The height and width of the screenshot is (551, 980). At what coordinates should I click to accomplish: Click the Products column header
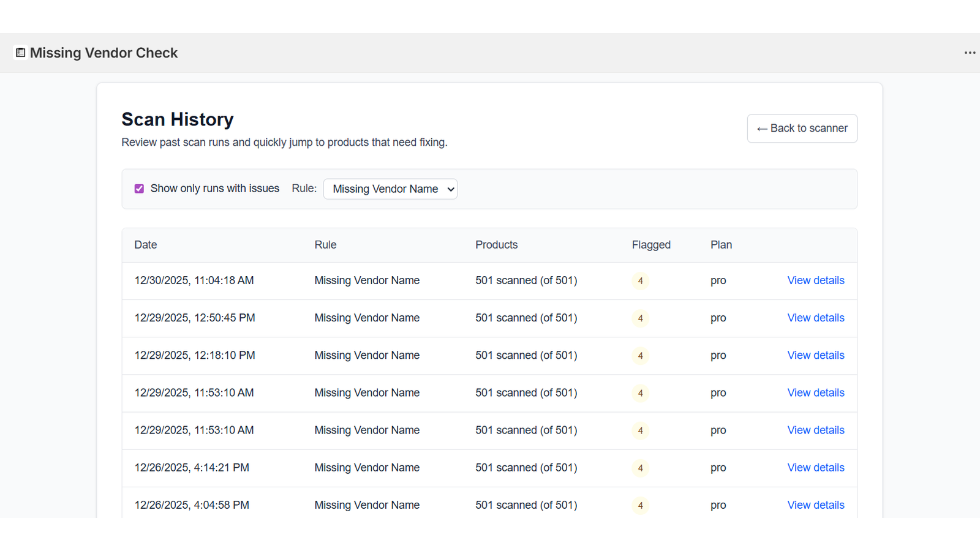tap(496, 245)
